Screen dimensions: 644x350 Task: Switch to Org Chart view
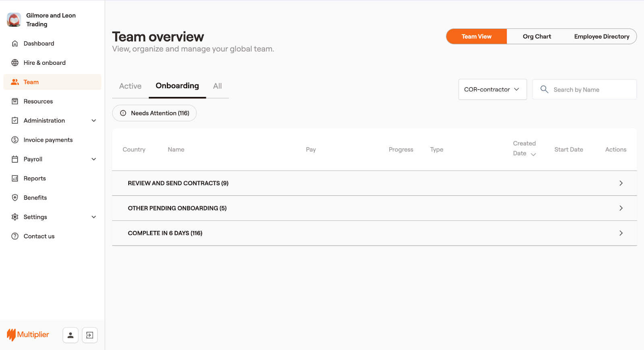pyautogui.click(x=537, y=37)
